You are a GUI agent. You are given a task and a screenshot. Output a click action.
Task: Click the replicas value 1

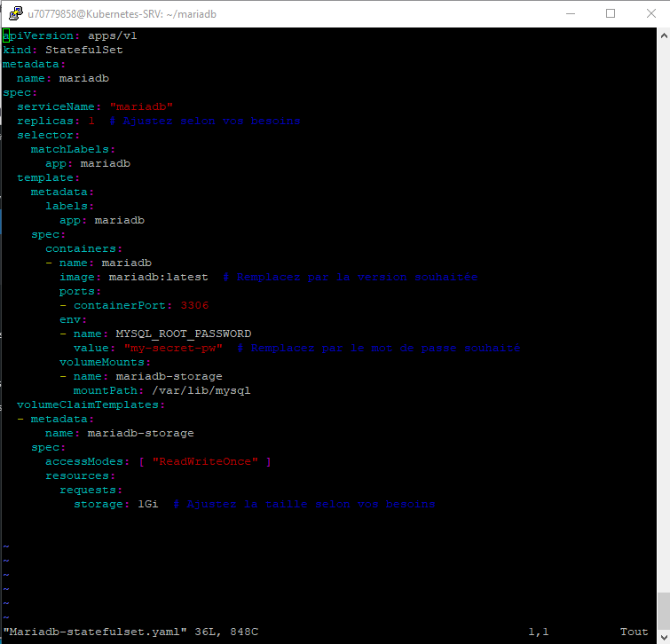[x=91, y=121]
